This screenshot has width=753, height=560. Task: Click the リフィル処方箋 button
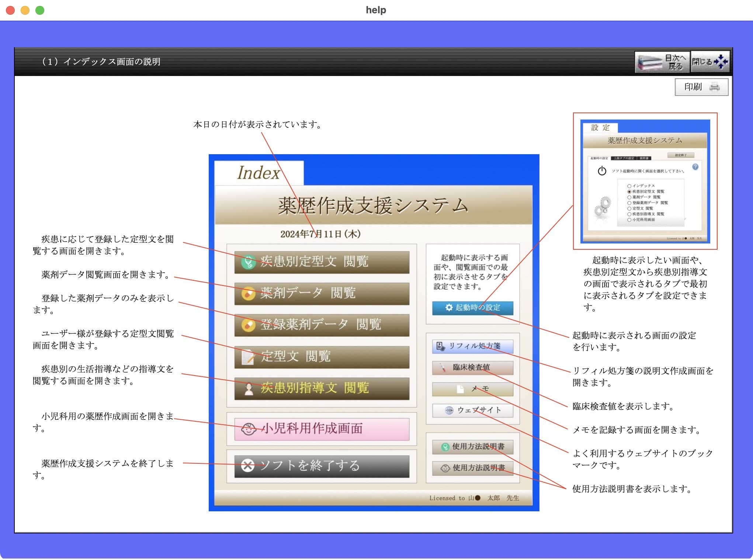click(472, 346)
